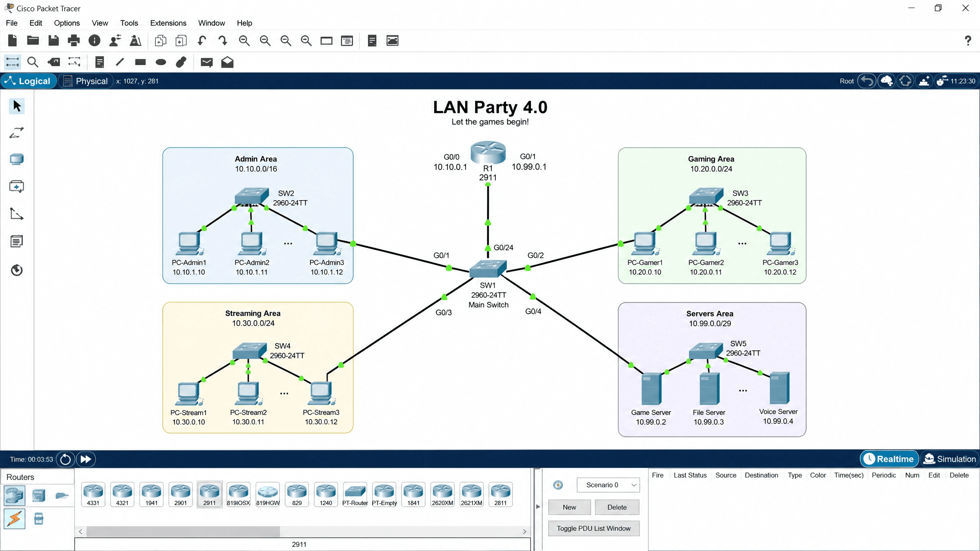980x551 pixels.
Task: Click the device list right scroll arrow
Action: point(524,531)
